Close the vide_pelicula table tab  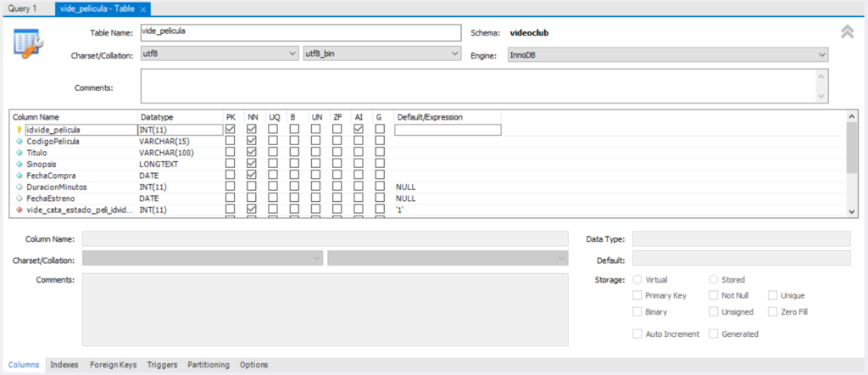click(x=143, y=8)
